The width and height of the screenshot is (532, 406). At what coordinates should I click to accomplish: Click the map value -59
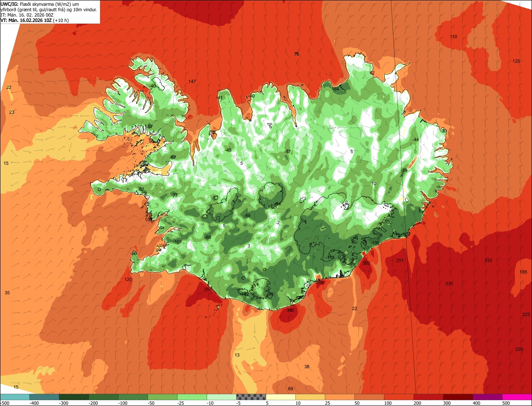coord(404,171)
